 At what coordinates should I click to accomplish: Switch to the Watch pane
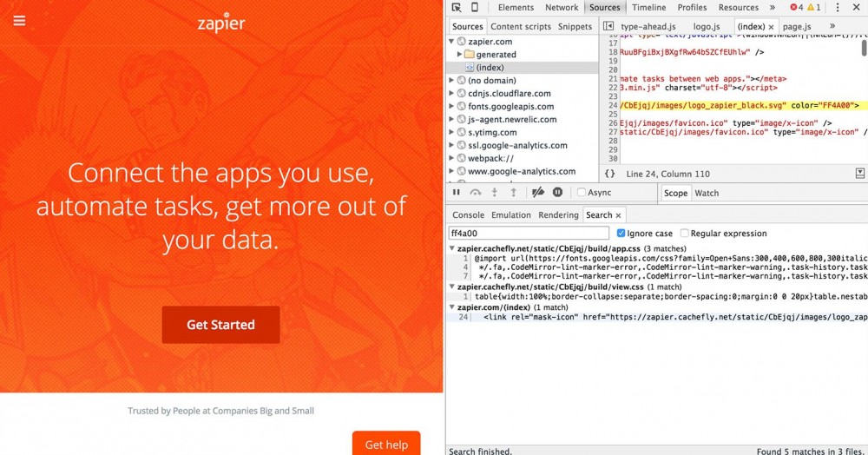tap(707, 193)
